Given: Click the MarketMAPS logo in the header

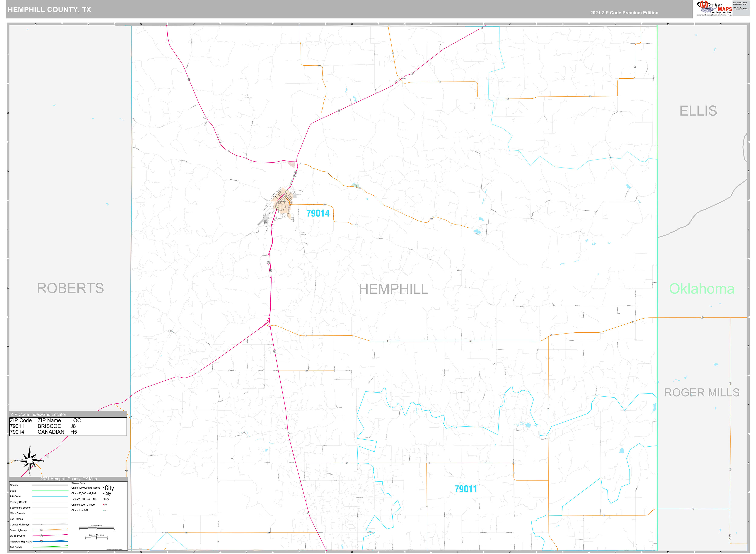Looking at the screenshot, I should pos(714,9).
